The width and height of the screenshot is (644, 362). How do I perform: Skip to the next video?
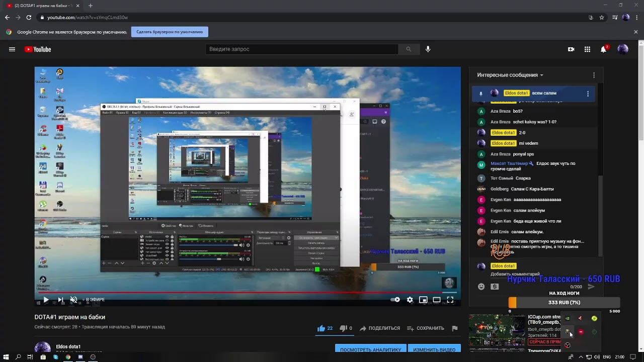click(60, 300)
